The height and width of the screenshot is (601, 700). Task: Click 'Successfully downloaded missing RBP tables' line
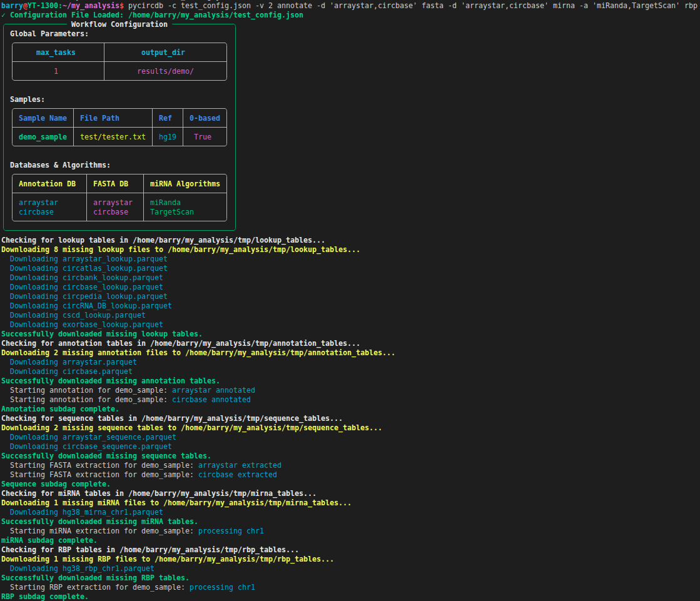coord(94,577)
